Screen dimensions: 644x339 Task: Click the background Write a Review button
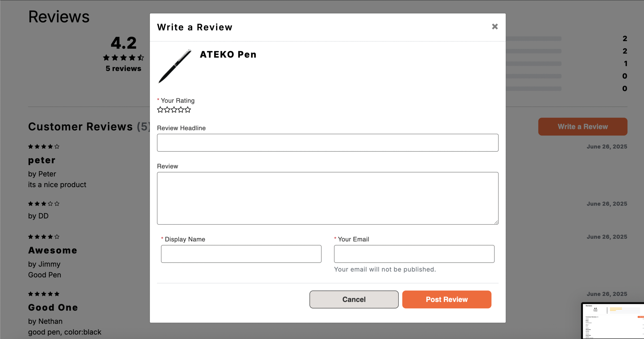[583, 127]
